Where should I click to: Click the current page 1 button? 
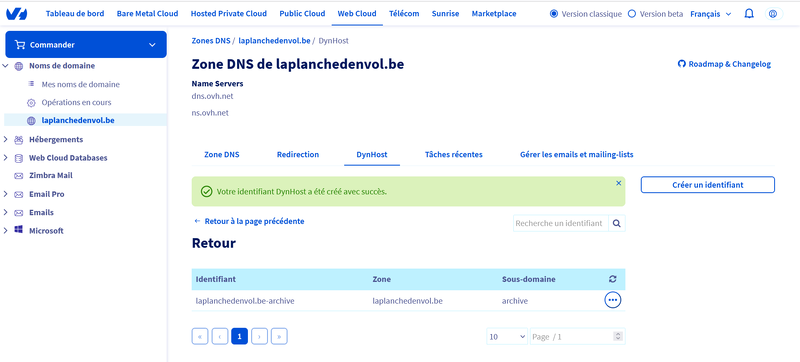[x=239, y=337]
